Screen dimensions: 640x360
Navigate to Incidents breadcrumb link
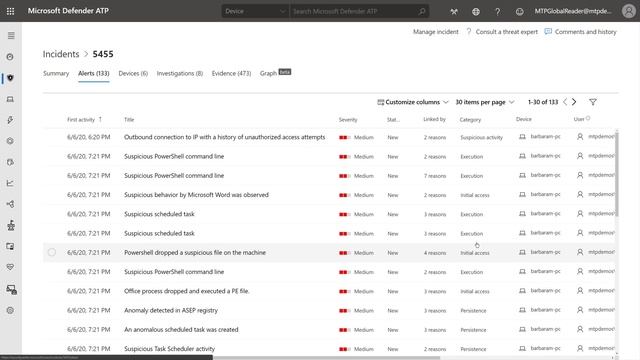coord(61,54)
